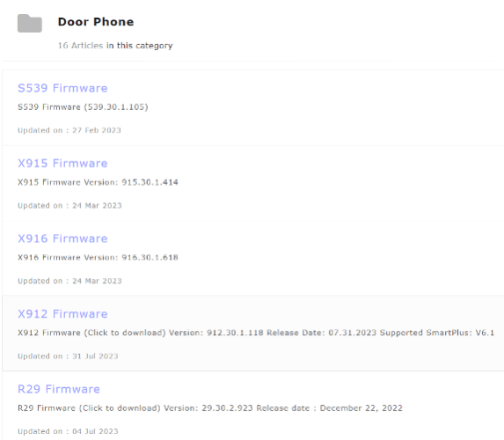Open the R29 Firmware article link
This screenshot has height=440, width=504.
pos(59,389)
